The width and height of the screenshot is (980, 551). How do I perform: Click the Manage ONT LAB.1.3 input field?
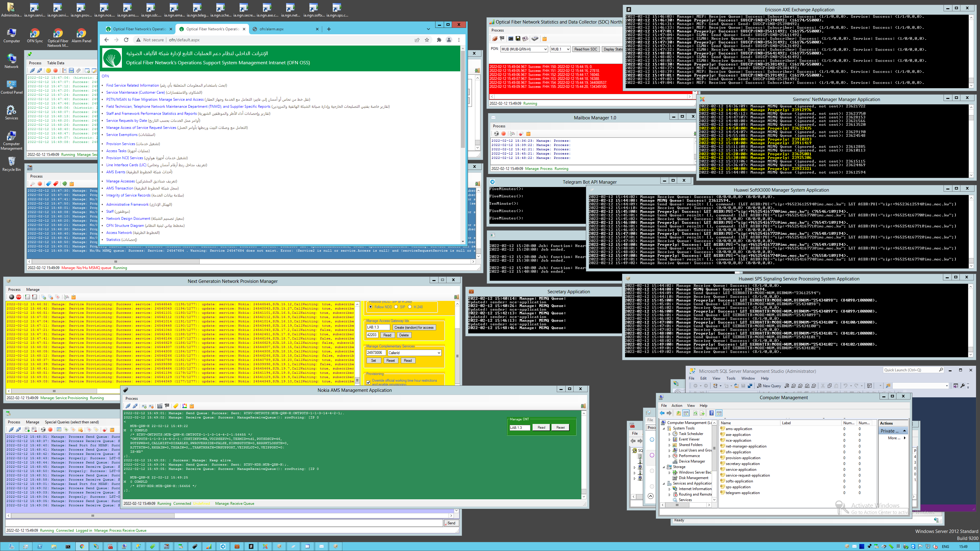(519, 427)
